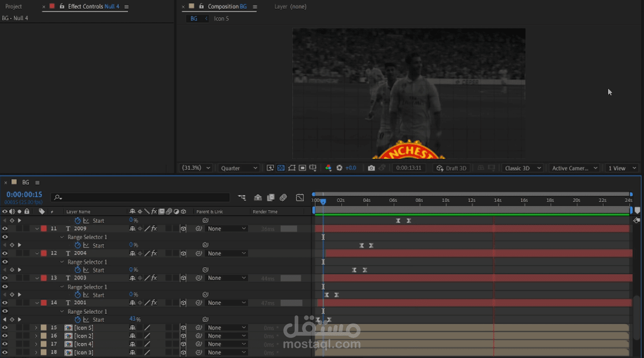Screen dimensions: 644x358
Task: Switch to the Project panel tab
Action: coord(14,6)
